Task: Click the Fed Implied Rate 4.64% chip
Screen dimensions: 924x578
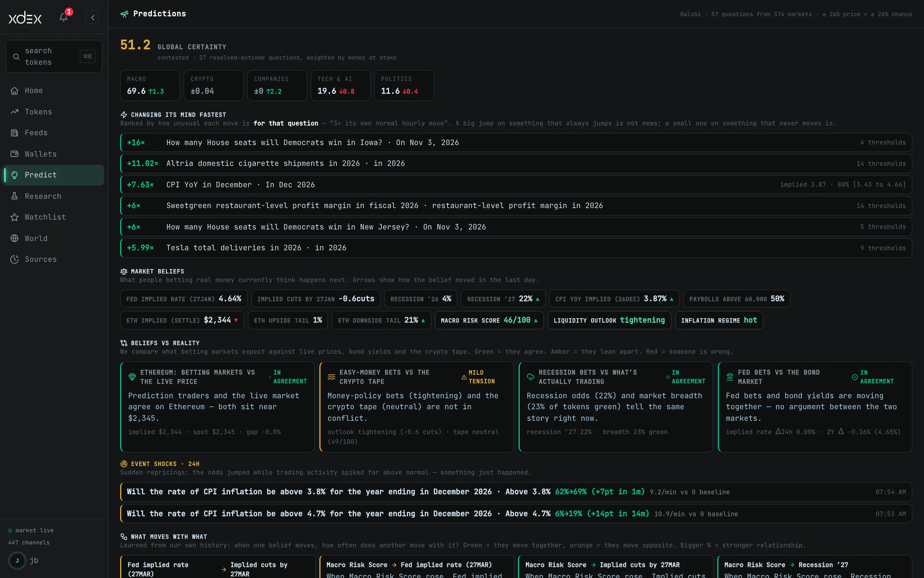Action: pyautogui.click(x=184, y=299)
